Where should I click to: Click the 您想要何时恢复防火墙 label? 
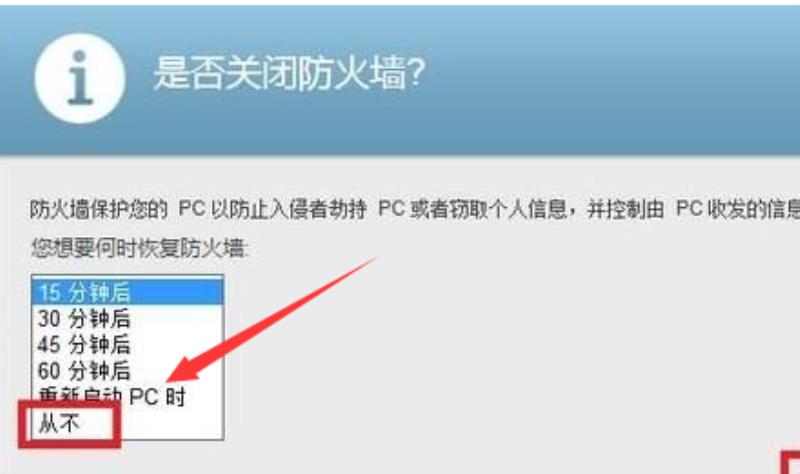coord(139,248)
